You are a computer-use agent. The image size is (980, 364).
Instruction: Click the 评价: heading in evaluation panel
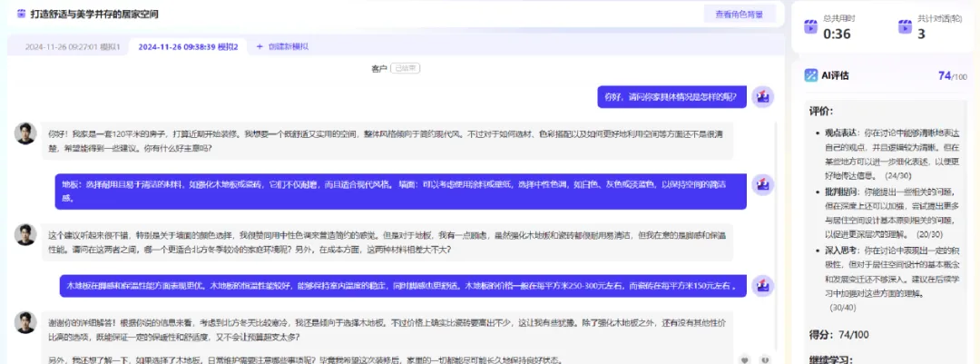821,112
